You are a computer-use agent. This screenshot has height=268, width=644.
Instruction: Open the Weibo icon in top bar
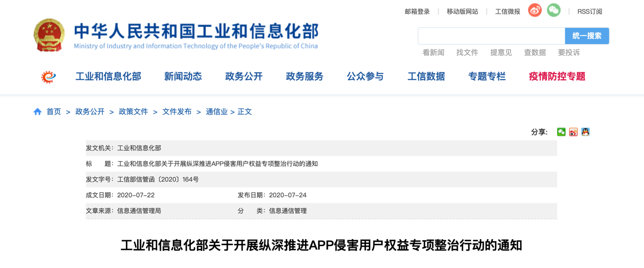535,11
